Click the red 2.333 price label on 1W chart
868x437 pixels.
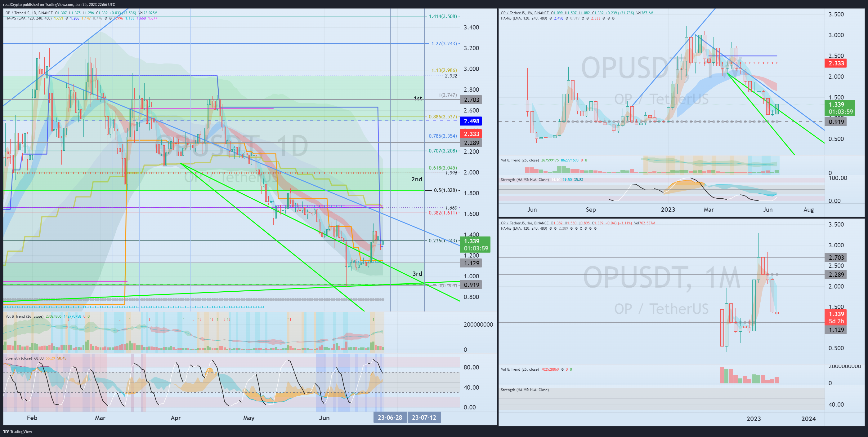tap(836, 63)
